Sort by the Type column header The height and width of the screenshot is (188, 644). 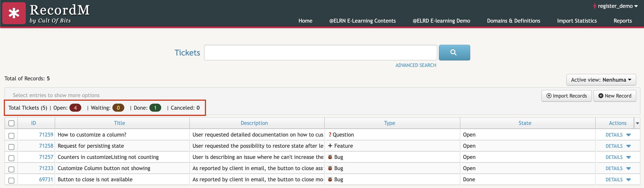coord(389,123)
